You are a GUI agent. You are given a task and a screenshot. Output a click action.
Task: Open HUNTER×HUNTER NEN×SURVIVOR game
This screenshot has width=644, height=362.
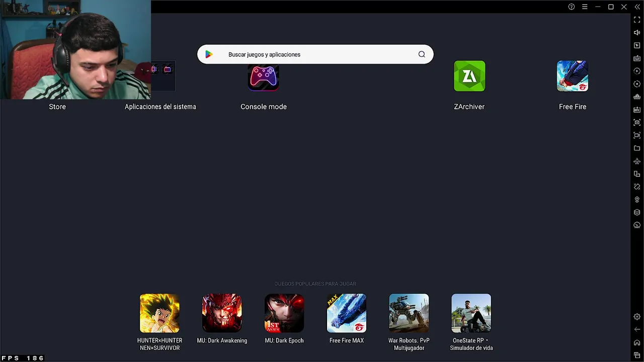[x=159, y=313]
